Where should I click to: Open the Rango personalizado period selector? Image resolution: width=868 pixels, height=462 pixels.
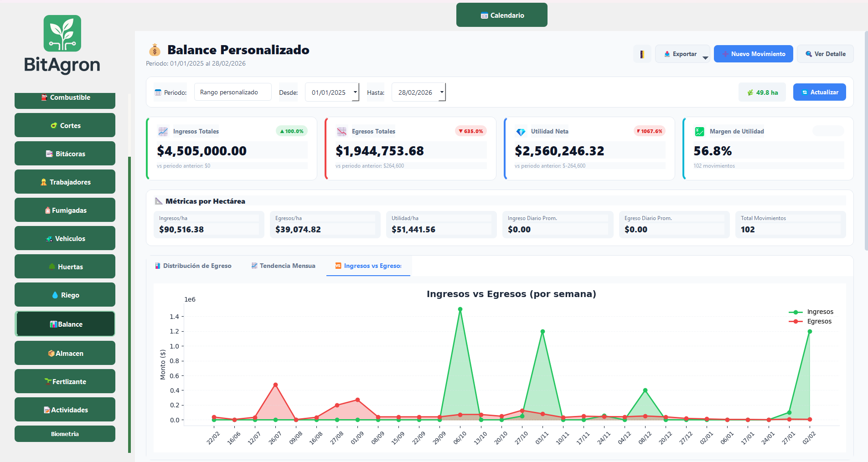pyautogui.click(x=233, y=92)
